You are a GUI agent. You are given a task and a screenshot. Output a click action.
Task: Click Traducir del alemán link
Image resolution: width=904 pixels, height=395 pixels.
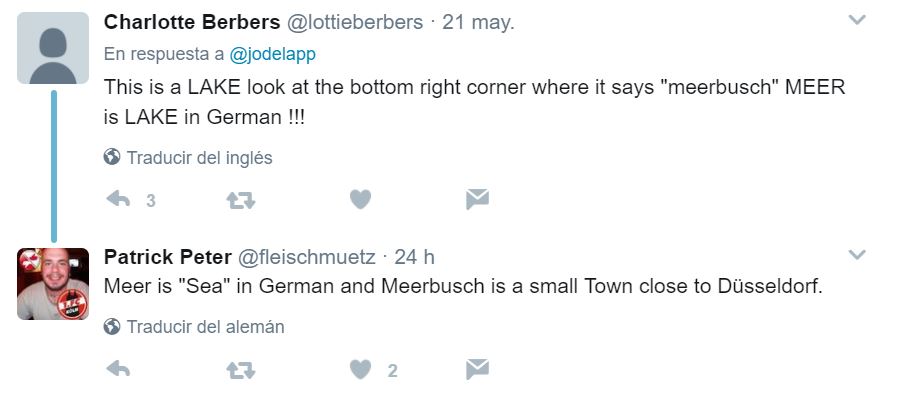pyautogui.click(x=206, y=327)
